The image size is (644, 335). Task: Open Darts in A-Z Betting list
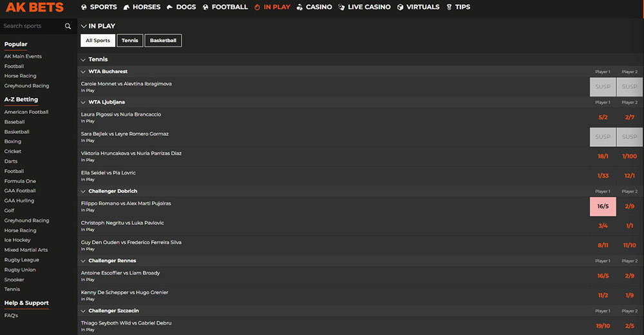(x=11, y=161)
